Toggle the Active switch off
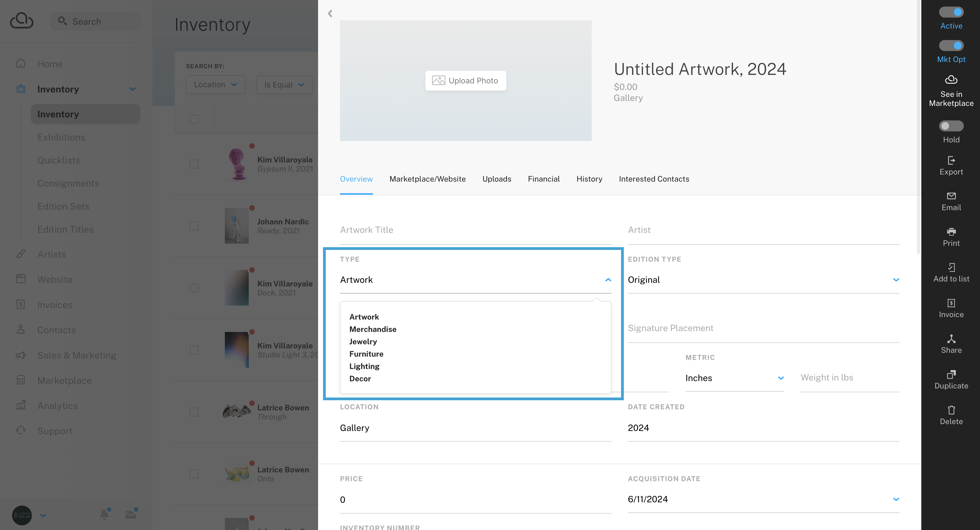980x530 pixels. pyautogui.click(x=951, y=12)
